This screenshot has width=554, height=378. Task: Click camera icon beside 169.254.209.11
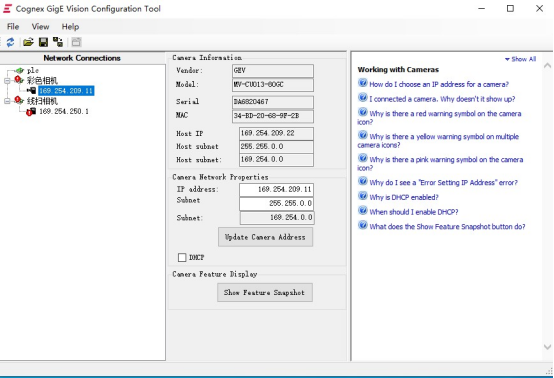click(x=31, y=91)
